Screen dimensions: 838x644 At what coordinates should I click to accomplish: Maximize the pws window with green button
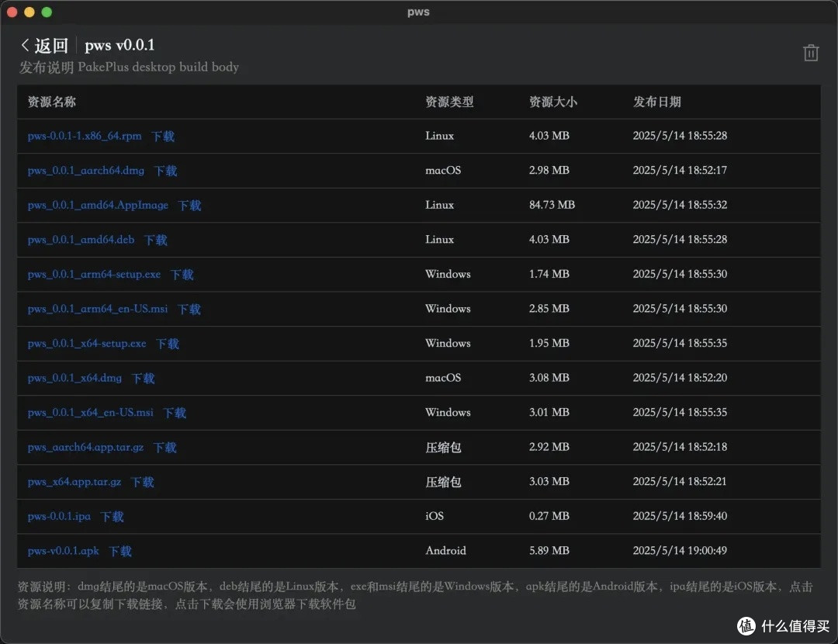[47, 12]
